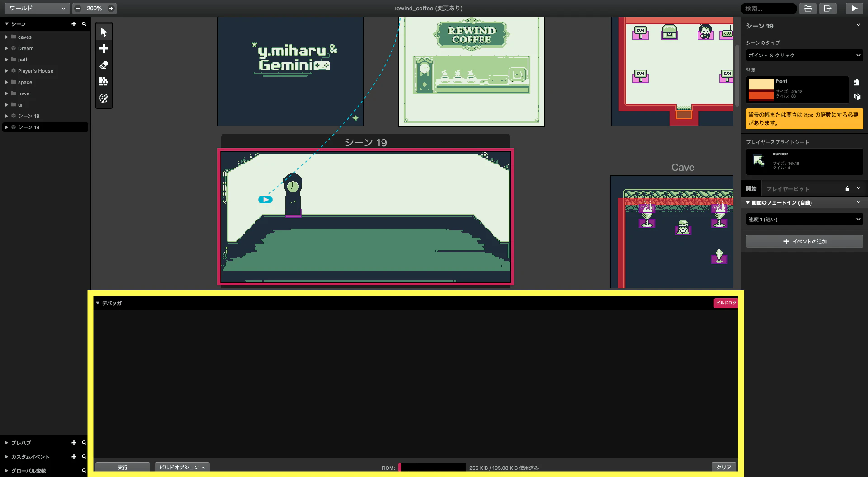The height and width of the screenshot is (477, 868).
Task: Search scenes using magnifier icon
Action: (x=84, y=24)
